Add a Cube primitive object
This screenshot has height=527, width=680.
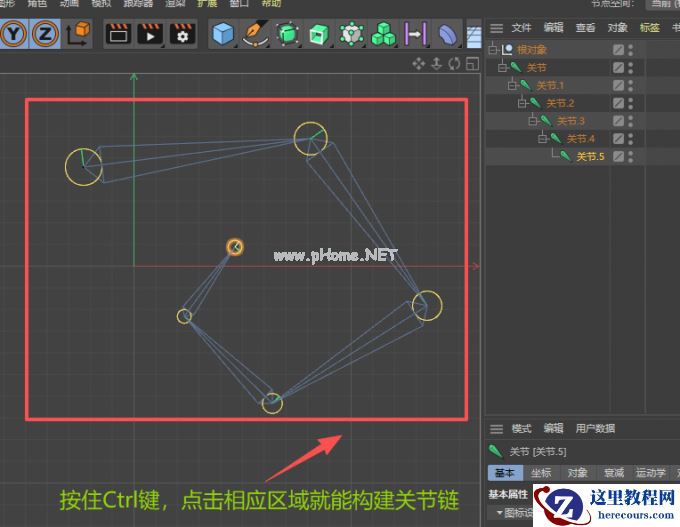point(224,34)
